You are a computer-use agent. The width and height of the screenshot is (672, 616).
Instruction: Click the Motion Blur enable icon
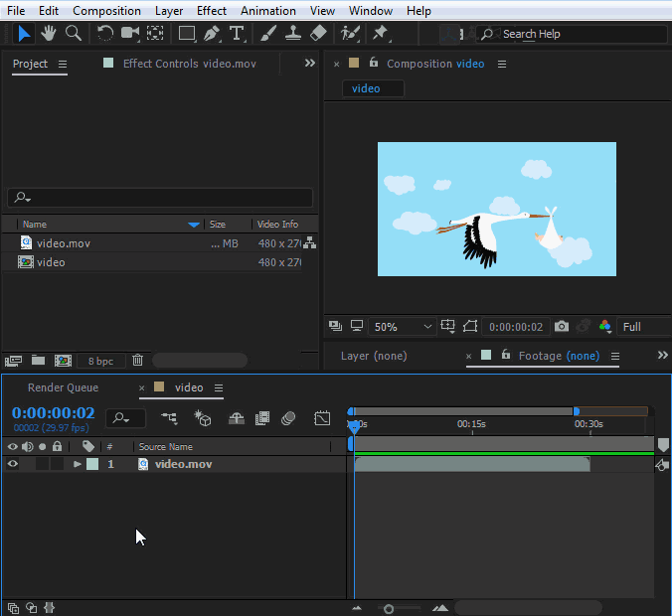tap(288, 418)
